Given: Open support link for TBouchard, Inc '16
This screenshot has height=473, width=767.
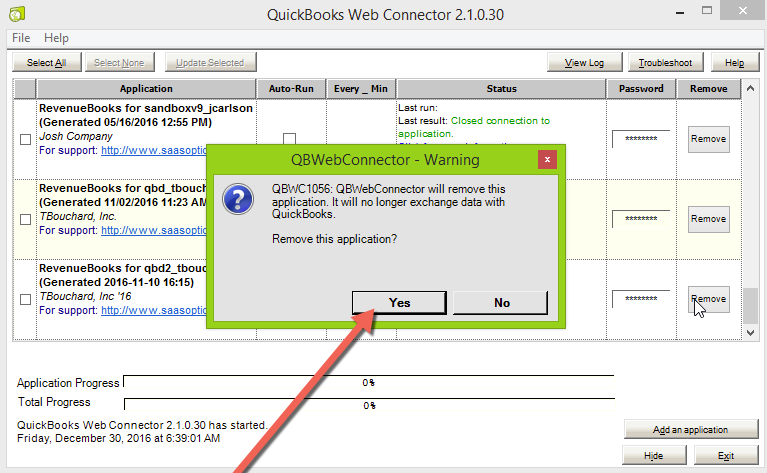Looking at the screenshot, I should tap(154, 310).
